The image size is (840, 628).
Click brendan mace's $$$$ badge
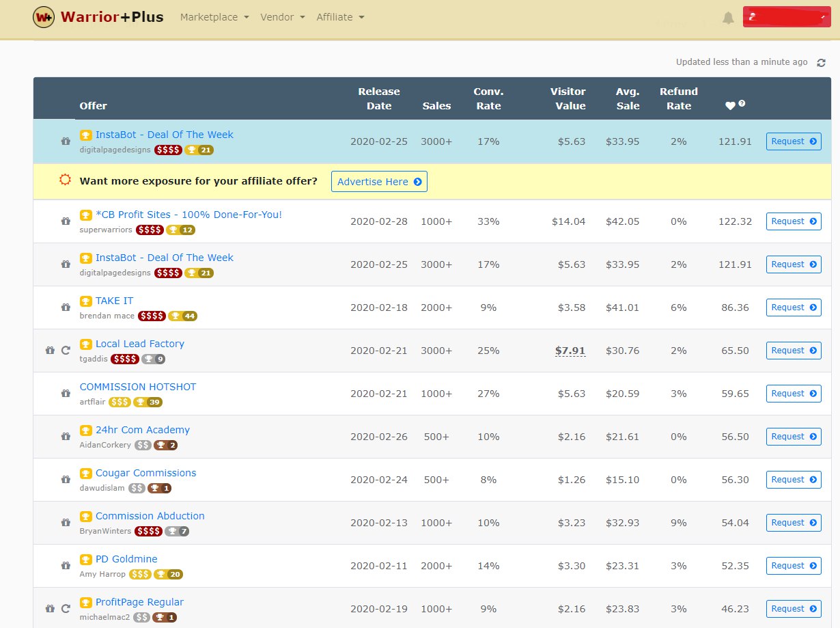coord(152,316)
